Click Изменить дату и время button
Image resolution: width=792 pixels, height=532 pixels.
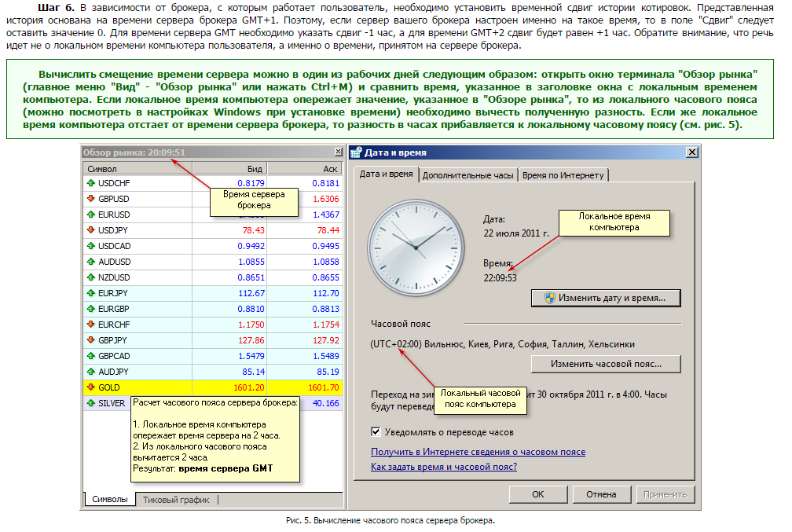pyautogui.click(x=606, y=298)
